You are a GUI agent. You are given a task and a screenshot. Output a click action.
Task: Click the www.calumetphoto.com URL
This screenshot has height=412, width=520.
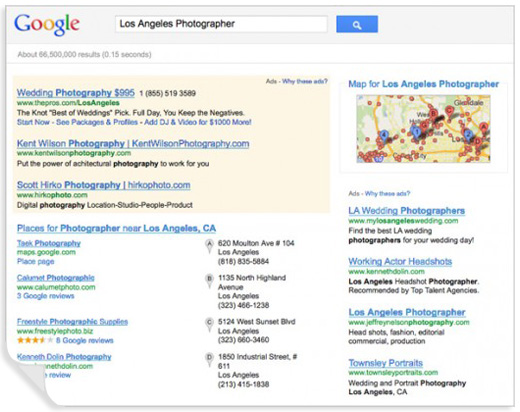(56, 287)
